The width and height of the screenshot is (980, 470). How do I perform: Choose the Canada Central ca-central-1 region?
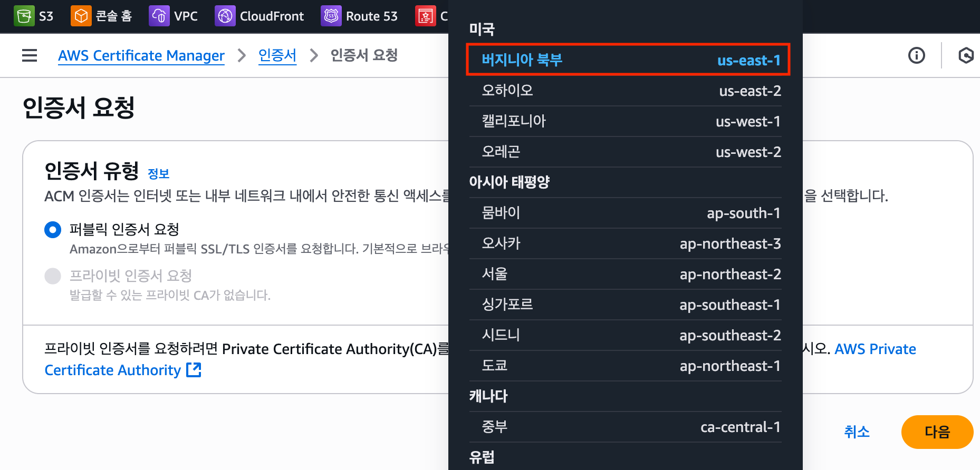click(627, 427)
